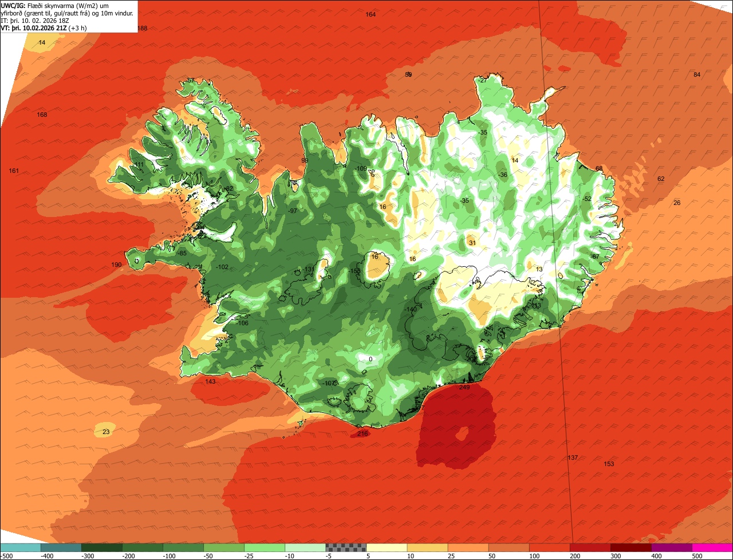Click the legend swatch between -400 and -300
Viewport: 733px width, 560px height.
click(x=61, y=547)
